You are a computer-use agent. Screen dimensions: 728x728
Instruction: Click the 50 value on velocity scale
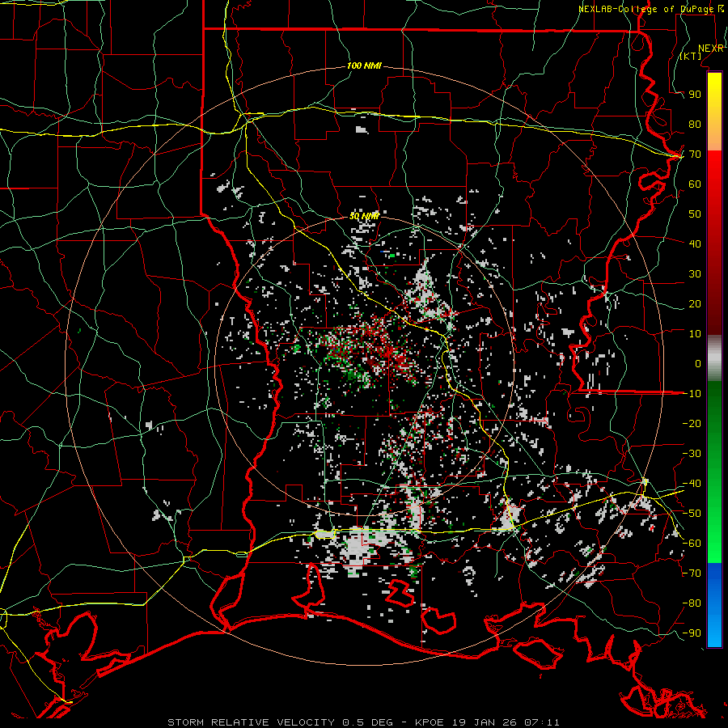click(x=695, y=214)
